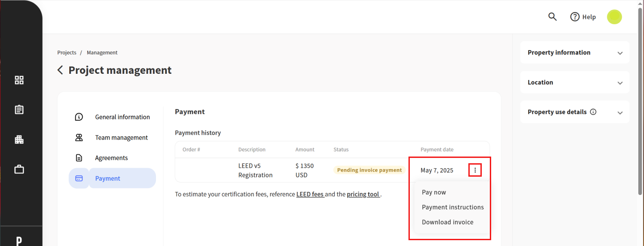Image resolution: width=644 pixels, height=246 pixels.
Task: Click the Agreements document icon
Action: 79,158
